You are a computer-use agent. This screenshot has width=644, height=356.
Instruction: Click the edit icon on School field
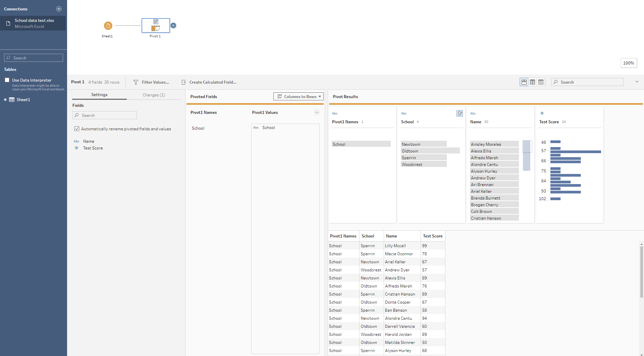tap(460, 114)
